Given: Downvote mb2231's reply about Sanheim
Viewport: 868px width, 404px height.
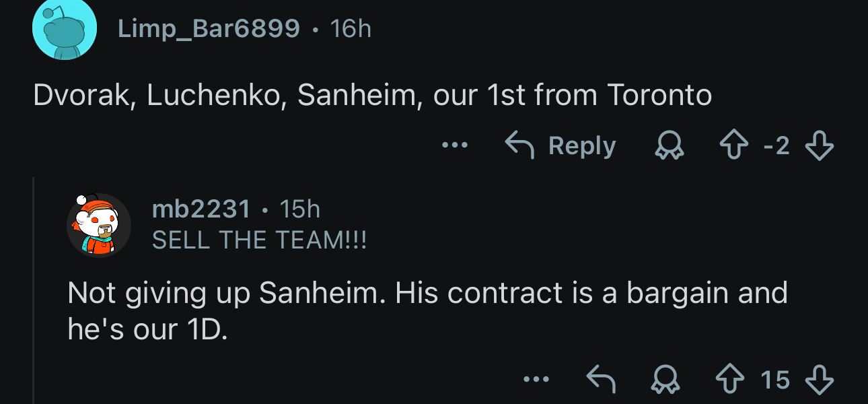Looking at the screenshot, I should click(819, 380).
